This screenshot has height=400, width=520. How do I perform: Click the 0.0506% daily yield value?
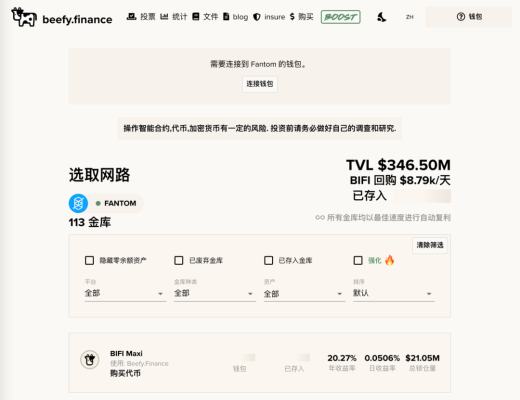[x=382, y=358]
